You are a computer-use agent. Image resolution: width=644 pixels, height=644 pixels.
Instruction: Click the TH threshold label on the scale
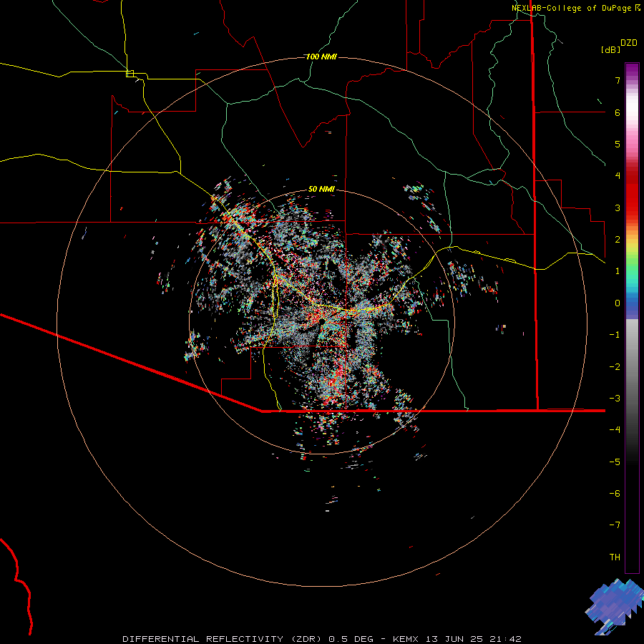point(615,557)
